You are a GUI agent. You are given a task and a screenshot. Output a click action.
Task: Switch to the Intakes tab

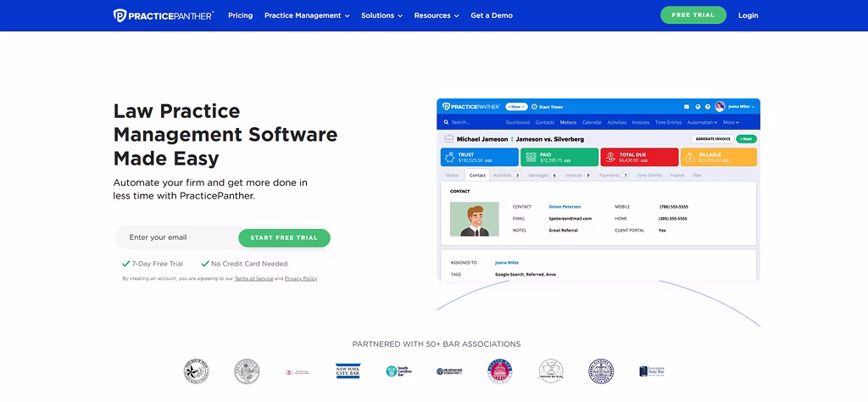point(677,175)
